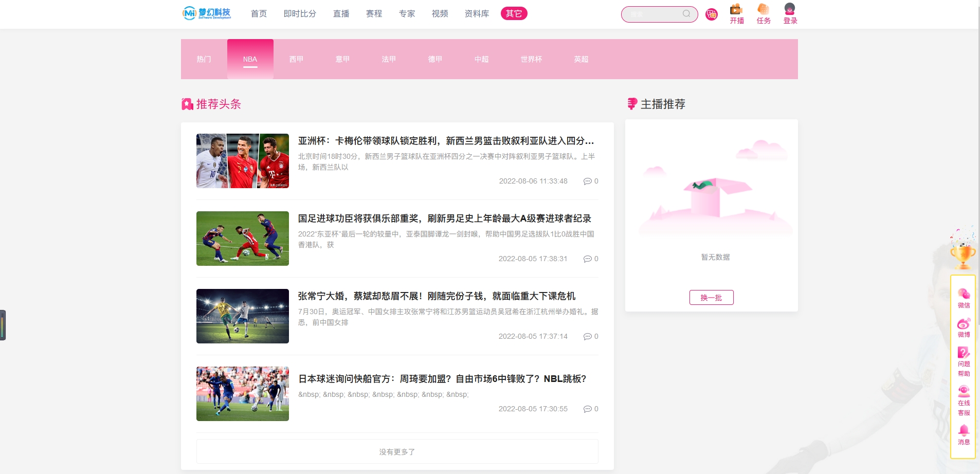Click the 主播推荐 section icon
The image size is (980, 474).
[x=632, y=104]
